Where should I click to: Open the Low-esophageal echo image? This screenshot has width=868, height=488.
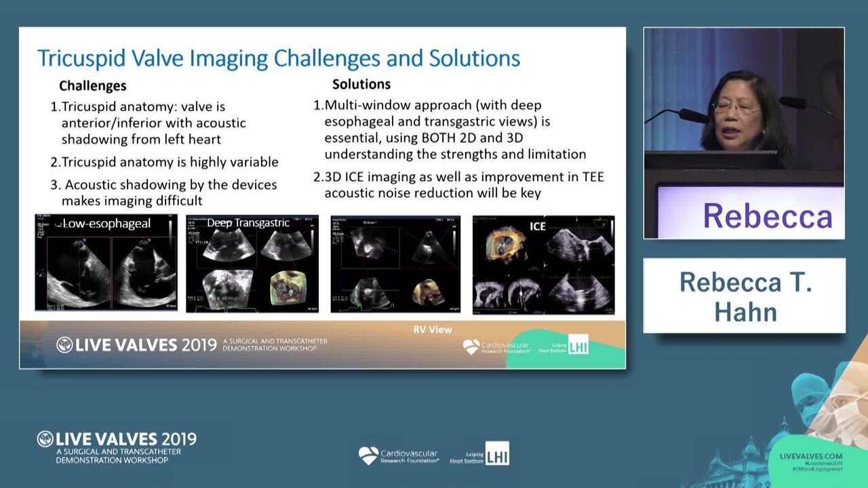pos(106,263)
